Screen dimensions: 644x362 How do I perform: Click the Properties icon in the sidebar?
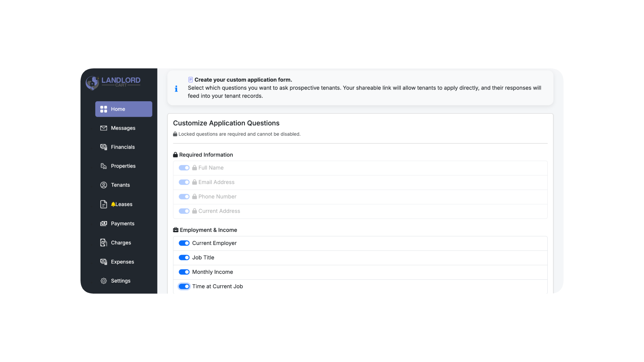(103, 166)
